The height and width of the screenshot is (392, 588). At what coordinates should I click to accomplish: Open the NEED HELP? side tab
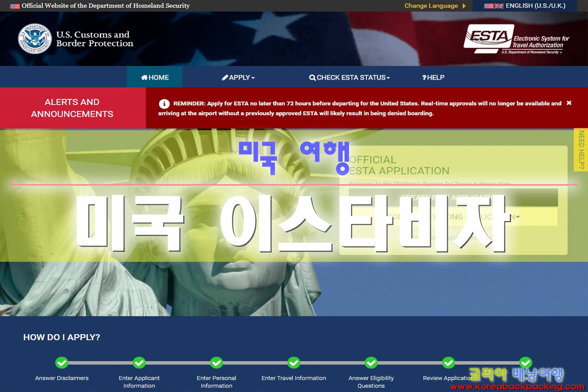[x=581, y=150]
